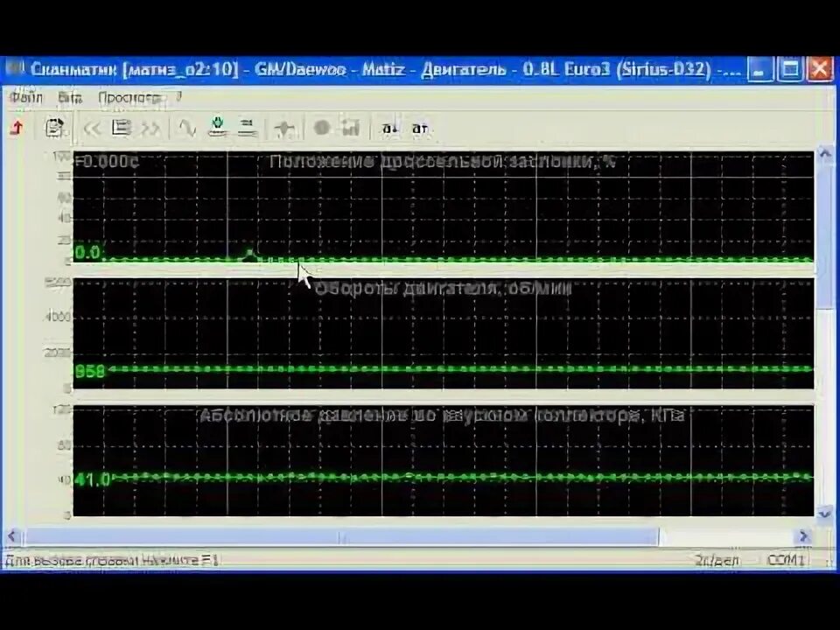This screenshot has width=840, height=630.
Task: Click the grayed save-recording toolbar icon
Action: pos(351,128)
